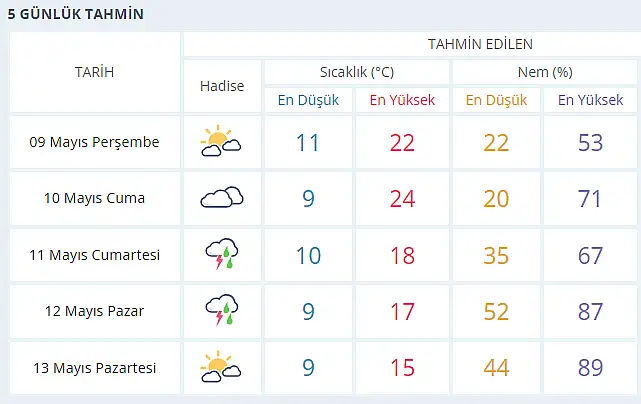641x404 pixels.
Task: Select the 13 Mayıs Pazartesi date cell
Action: (94, 368)
